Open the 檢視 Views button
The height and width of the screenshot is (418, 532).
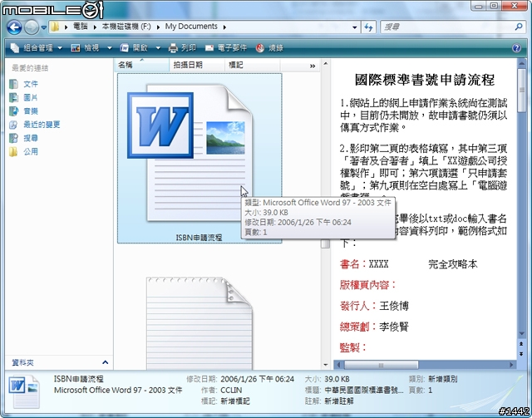pyautogui.click(x=86, y=48)
